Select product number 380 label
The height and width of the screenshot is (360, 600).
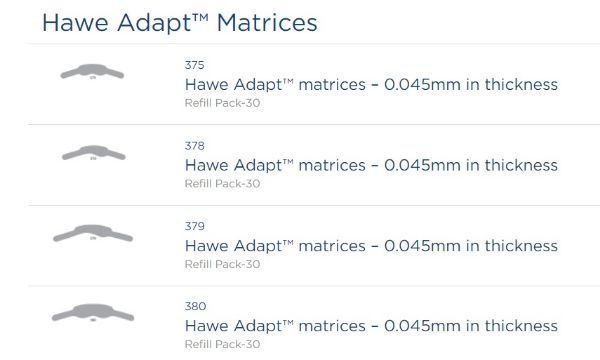pos(196,306)
